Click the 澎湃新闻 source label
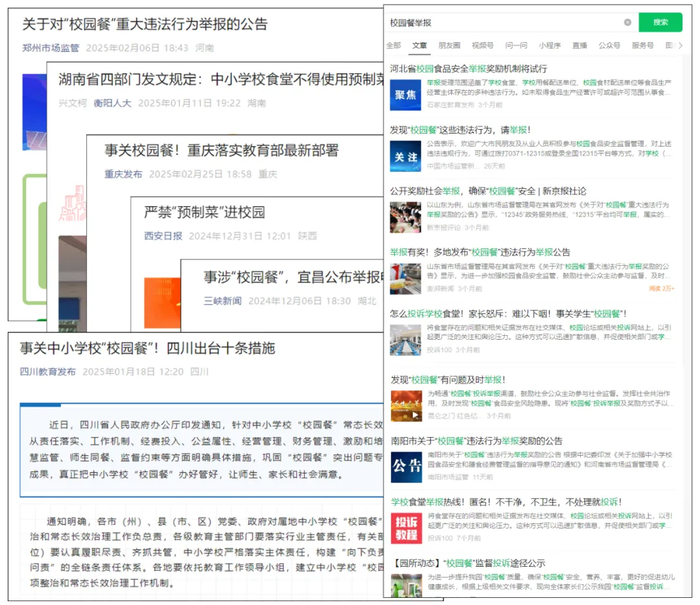 click(440, 289)
